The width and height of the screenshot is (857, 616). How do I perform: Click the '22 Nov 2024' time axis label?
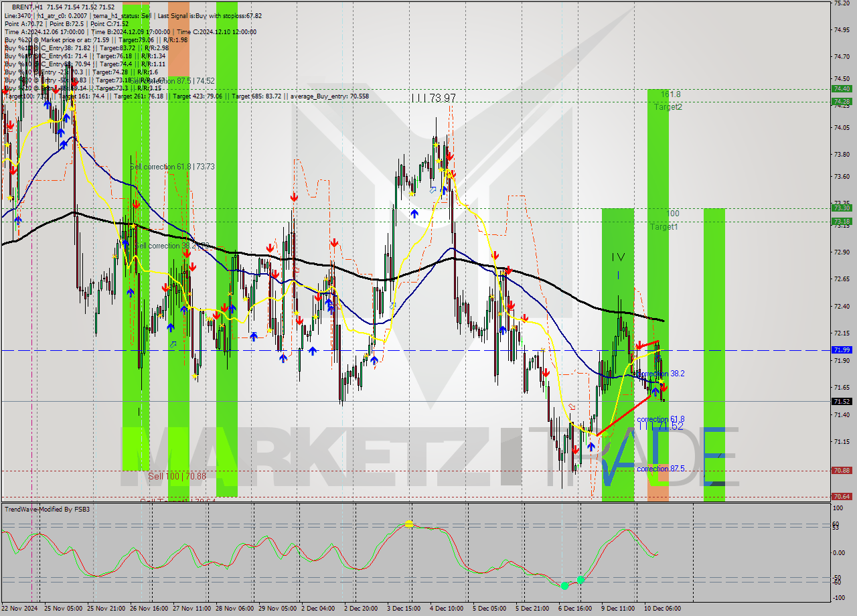(x=19, y=609)
